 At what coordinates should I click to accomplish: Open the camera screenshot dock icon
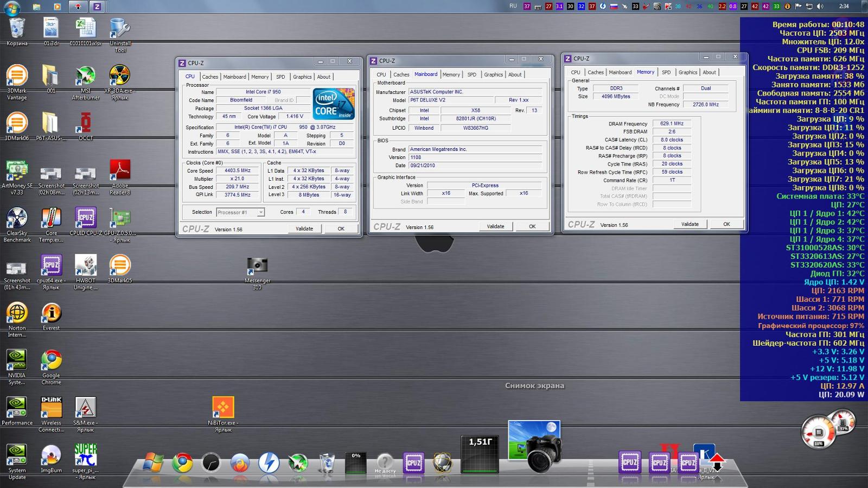(534, 445)
